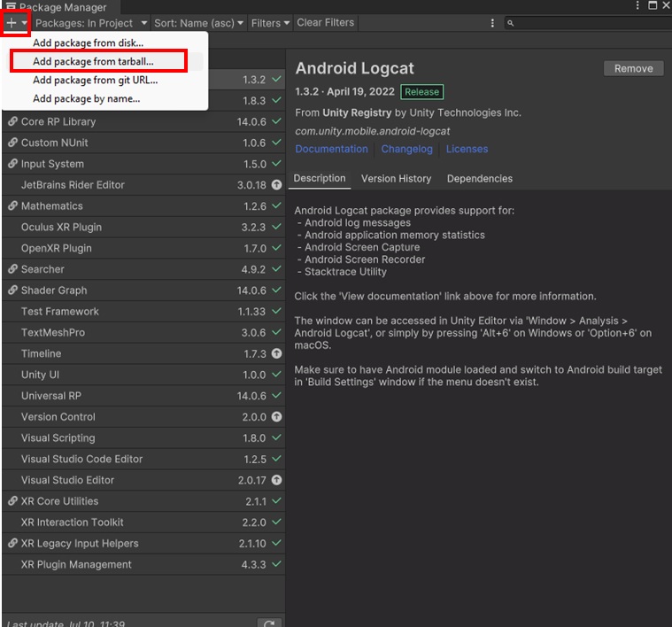The image size is (672, 627).
Task: Click update arrow icon beside JetBrains Rider Editor
Action: coord(276,185)
